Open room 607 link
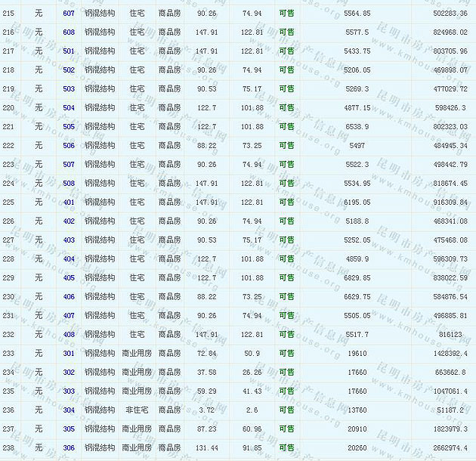This screenshot has width=476, height=461. coord(69,14)
